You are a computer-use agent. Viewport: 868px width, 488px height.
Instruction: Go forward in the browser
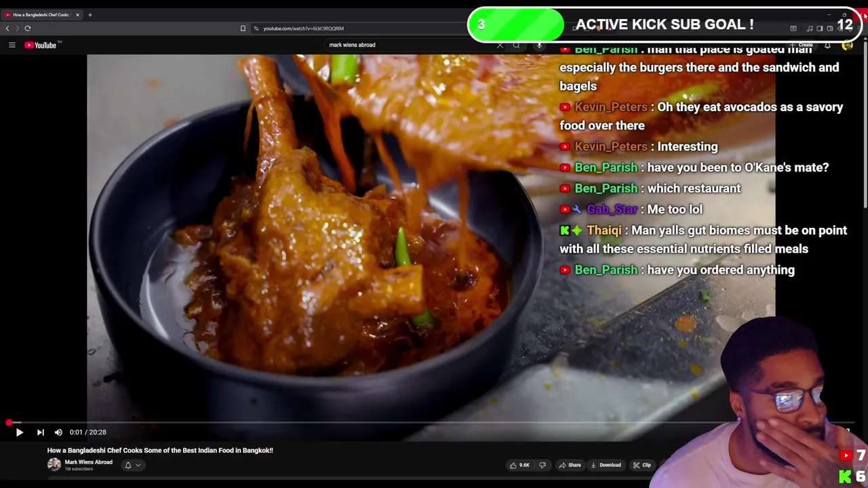pyautogui.click(x=17, y=28)
